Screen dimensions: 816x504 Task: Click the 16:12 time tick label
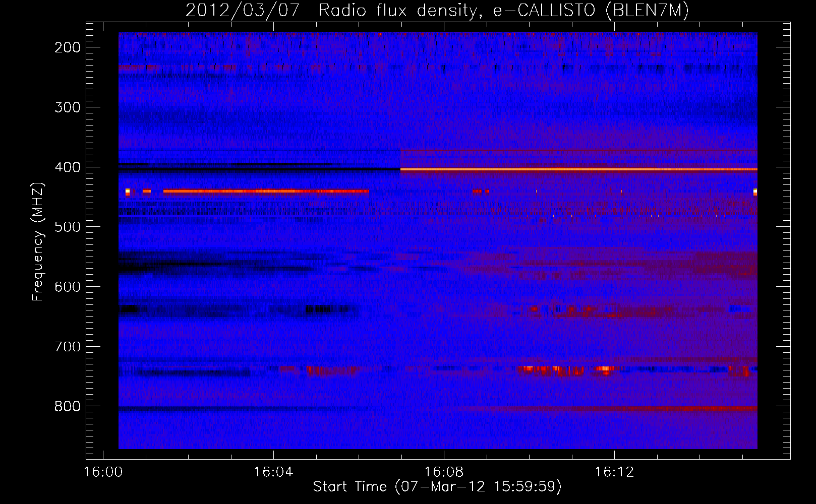614,472
